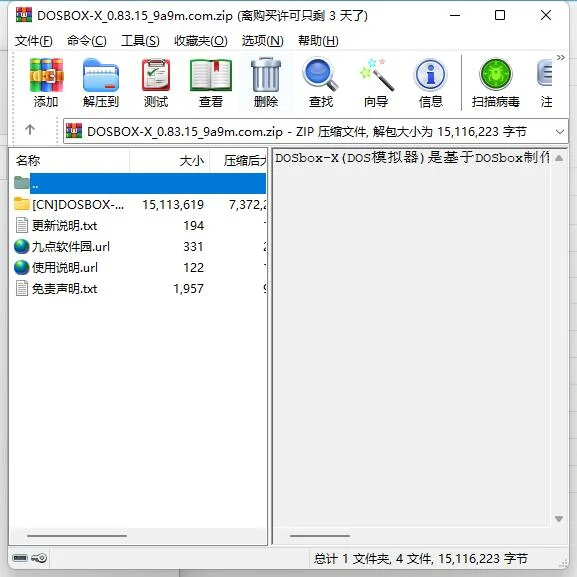Viewport: 577px width, 577px height.
Task: Go up one level with arrow button
Action: click(30, 130)
